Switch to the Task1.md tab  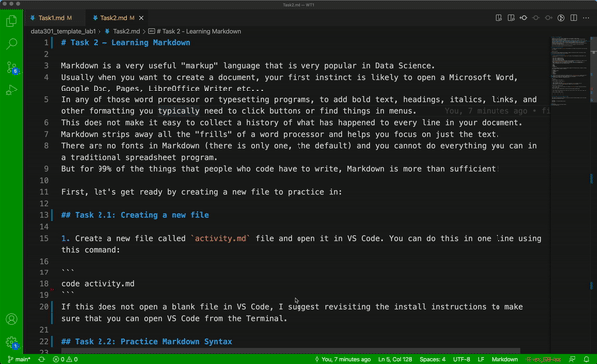(x=51, y=18)
